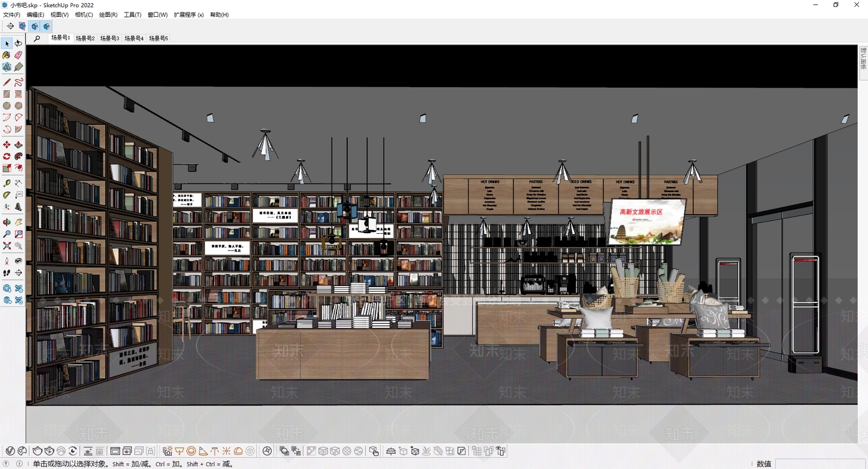Choose the Rotate tool
Viewport: 868px width, 469px height.
pos(7,157)
